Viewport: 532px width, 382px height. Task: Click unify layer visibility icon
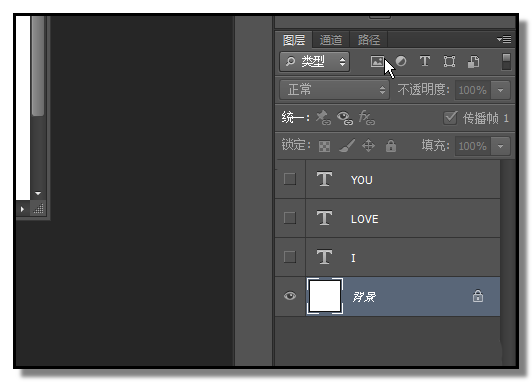(345, 118)
